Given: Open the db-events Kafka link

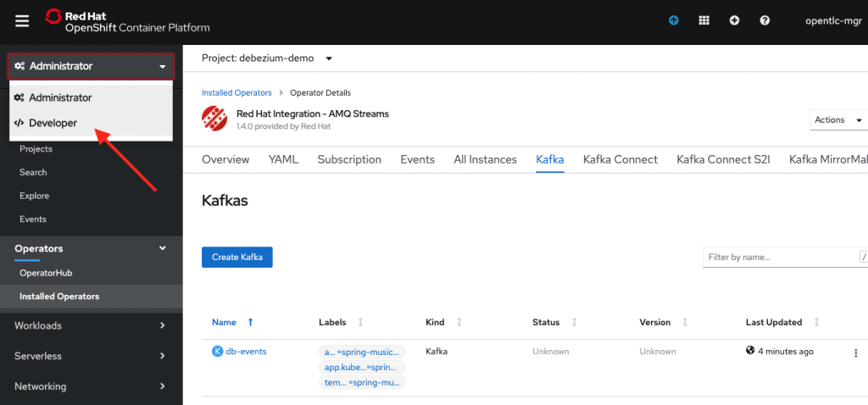Looking at the screenshot, I should pos(246,351).
